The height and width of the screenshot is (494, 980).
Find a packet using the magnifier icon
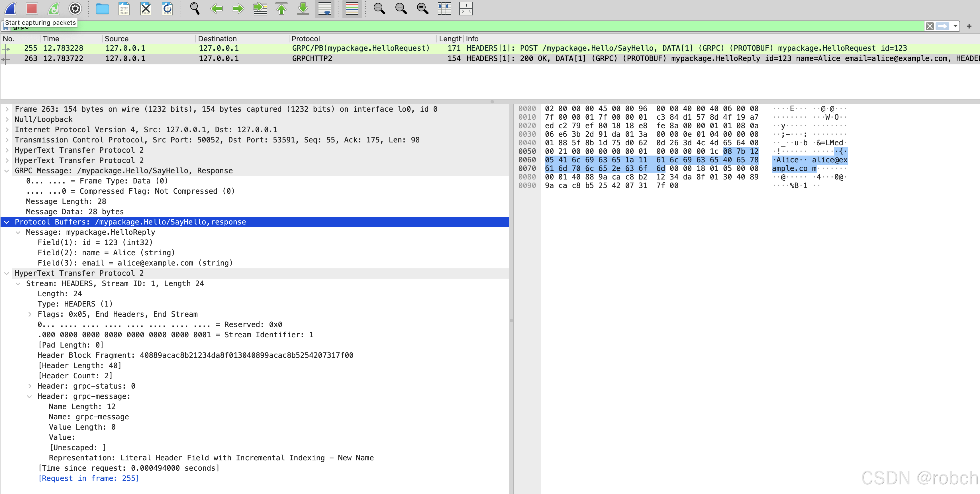click(x=195, y=8)
